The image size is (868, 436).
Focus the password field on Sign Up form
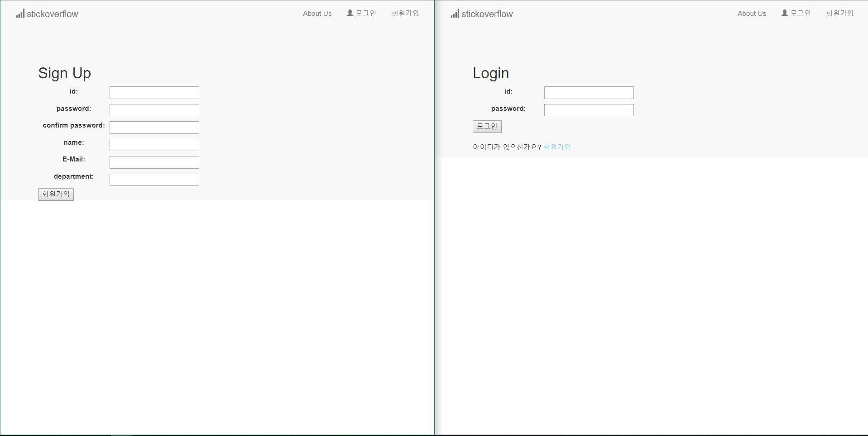pyautogui.click(x=154, y=110)
